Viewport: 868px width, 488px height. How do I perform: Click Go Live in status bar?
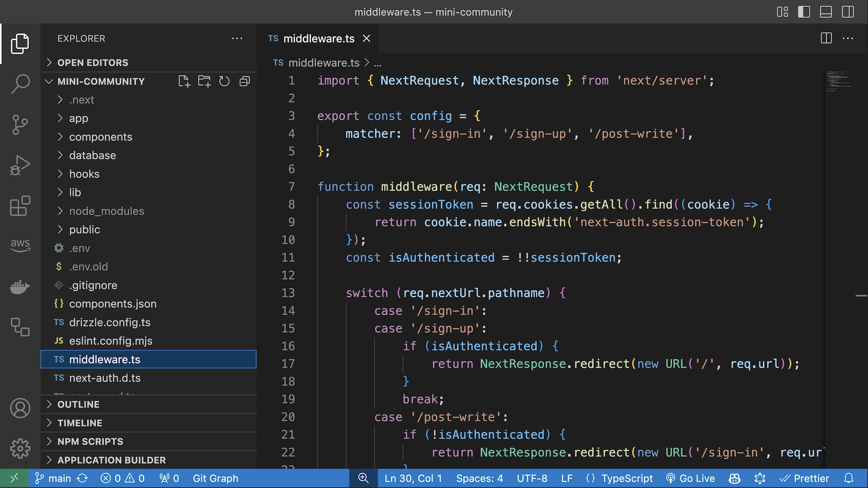point(691,478)
